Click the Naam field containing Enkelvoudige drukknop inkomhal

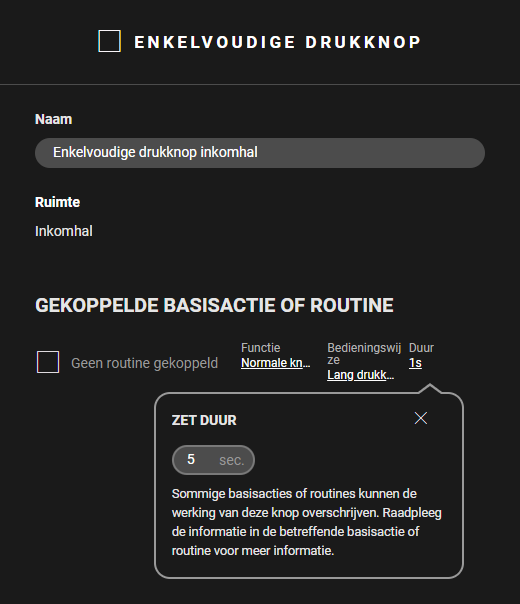tap(260, 153)
